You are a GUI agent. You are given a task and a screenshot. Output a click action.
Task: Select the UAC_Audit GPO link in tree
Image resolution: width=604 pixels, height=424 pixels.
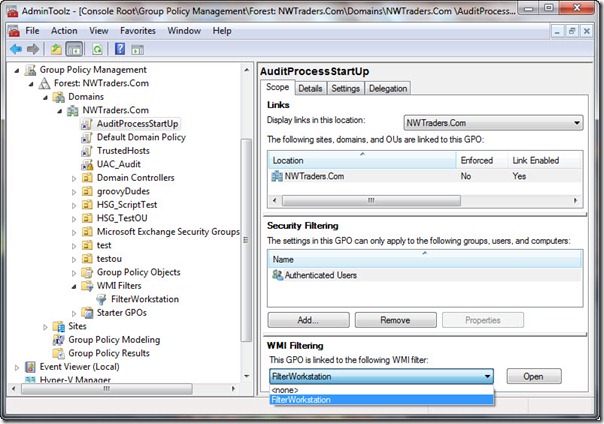pos(118,163)
